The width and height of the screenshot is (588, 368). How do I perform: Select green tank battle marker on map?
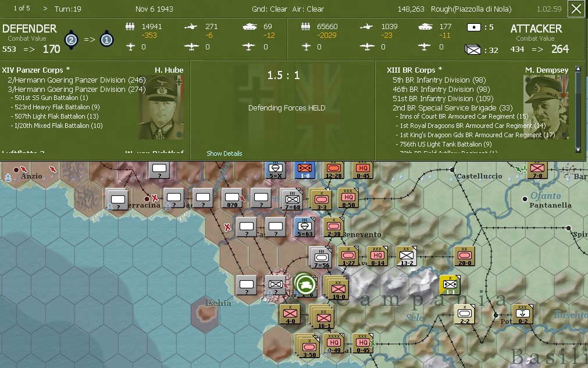click(x=305, y=284)
